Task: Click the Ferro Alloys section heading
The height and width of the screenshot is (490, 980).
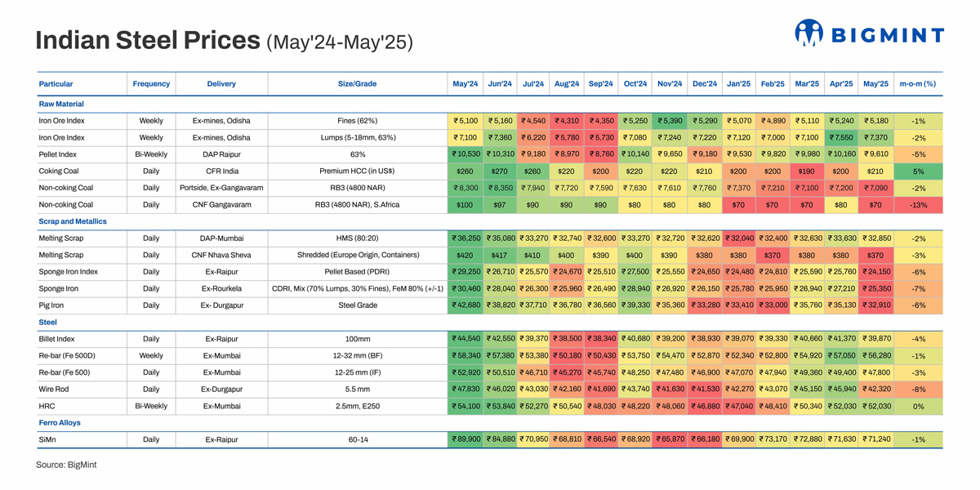Action: (60, 423)
